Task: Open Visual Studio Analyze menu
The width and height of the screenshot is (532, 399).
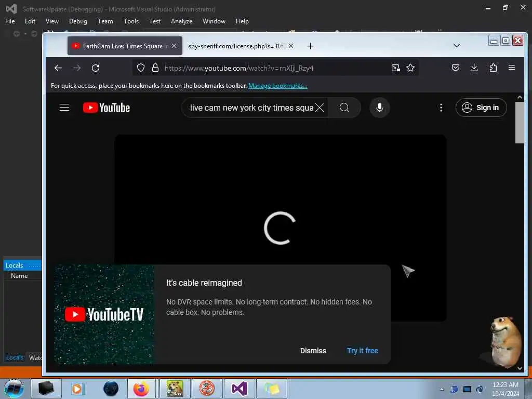Action: [181, 21]
